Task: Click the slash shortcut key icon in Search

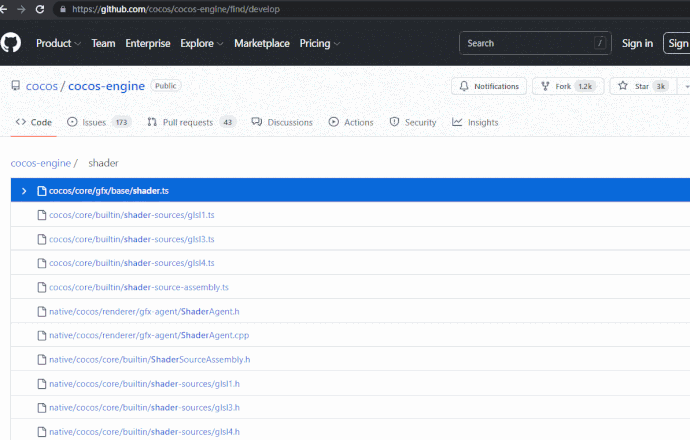Action: 599,43
